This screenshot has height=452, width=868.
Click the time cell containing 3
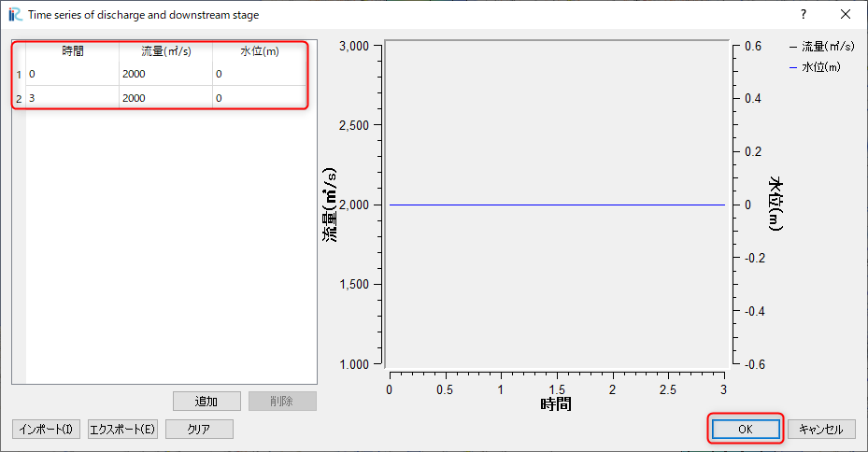point(73,98)
